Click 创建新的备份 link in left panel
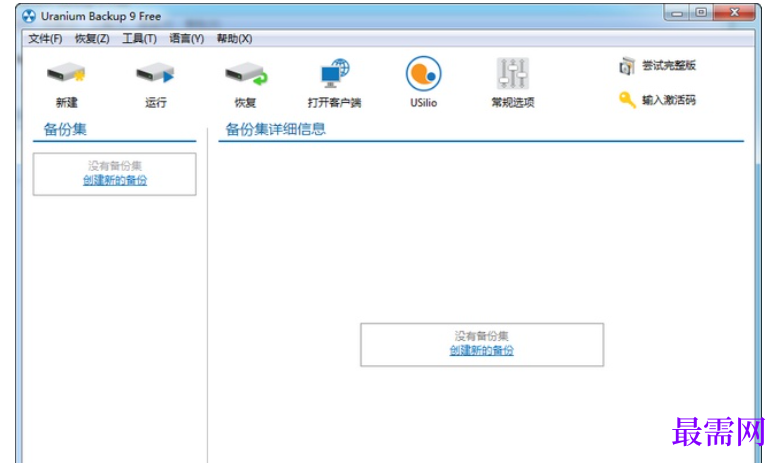Viewport: 784px width, 463px height. [115, 180]
